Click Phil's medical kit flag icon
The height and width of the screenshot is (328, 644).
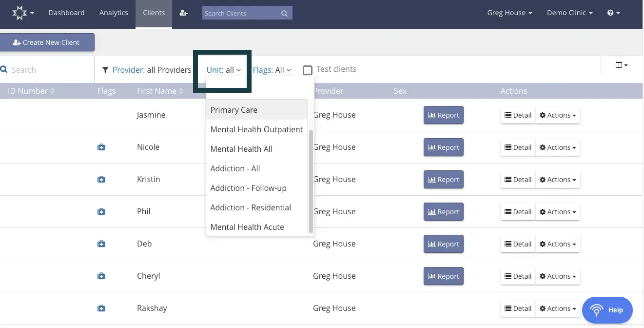[x=101, y=211]
